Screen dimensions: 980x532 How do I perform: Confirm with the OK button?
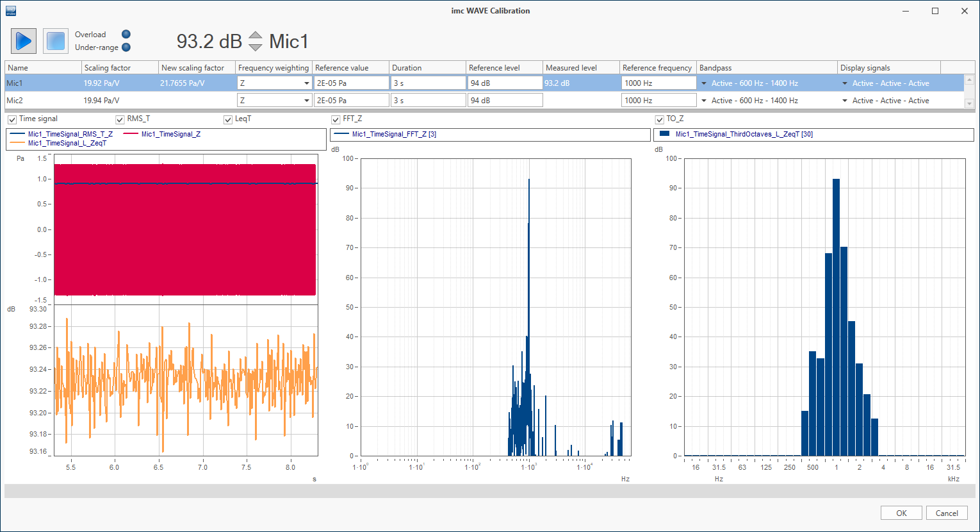click(x=901, y=513)
